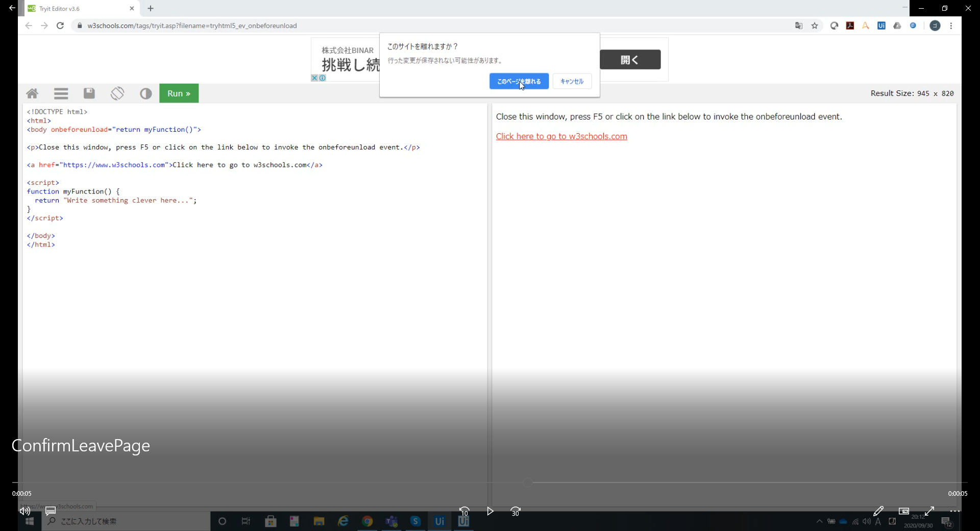Toggle the editor dark theme

[x=146, y=93]
